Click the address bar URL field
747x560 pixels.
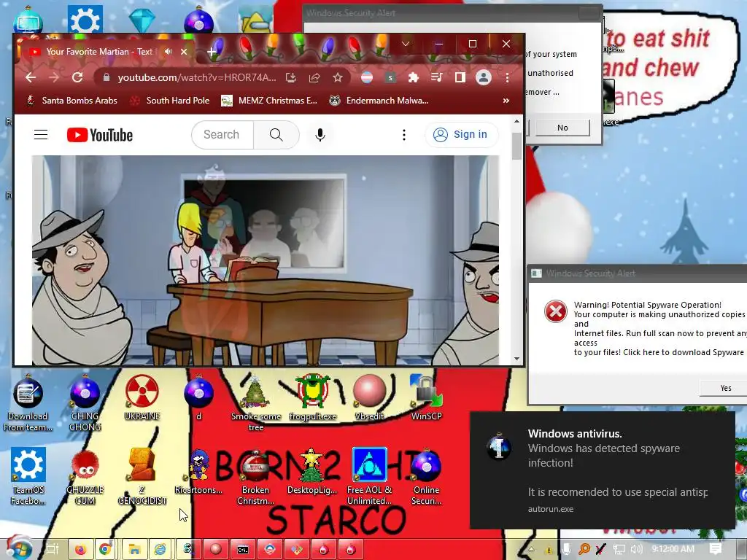[196, 77]
